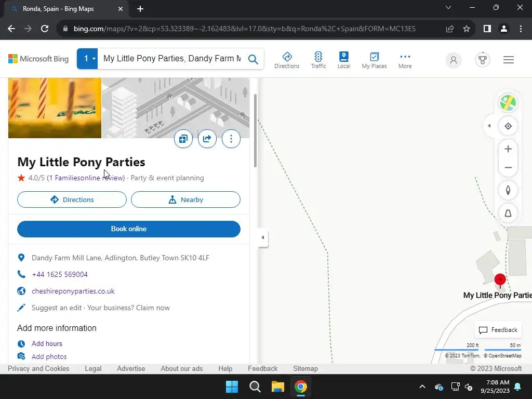
Task: Click the left panel vertical scrollbar
Action: pos(255,130)
